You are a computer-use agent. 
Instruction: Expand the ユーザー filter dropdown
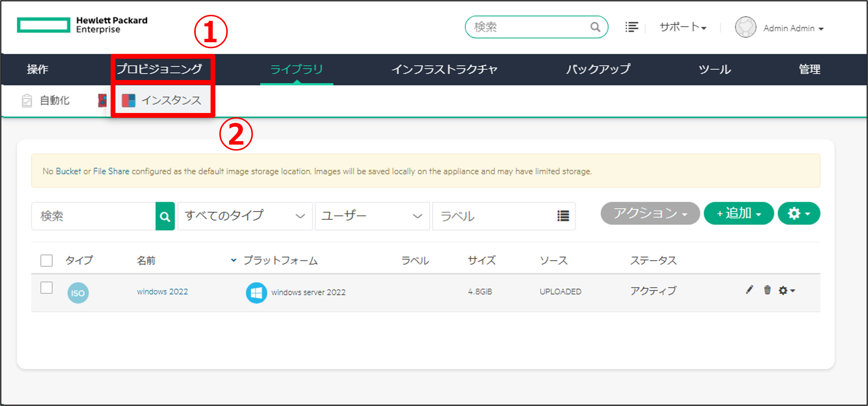[x=372, y=216]
